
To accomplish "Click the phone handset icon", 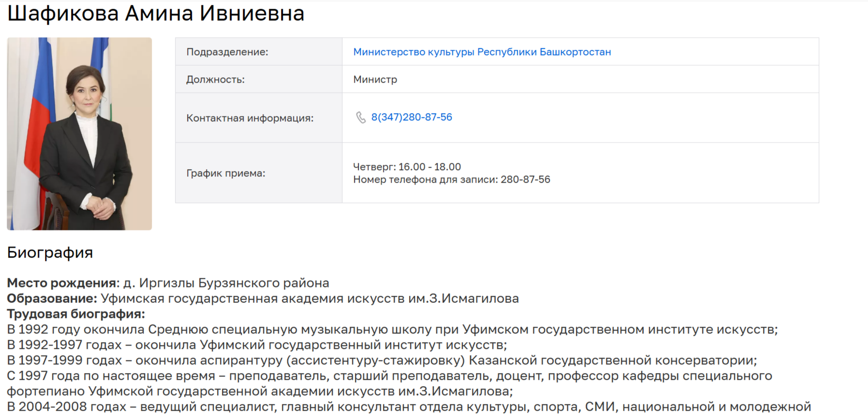I will (361, 117).
